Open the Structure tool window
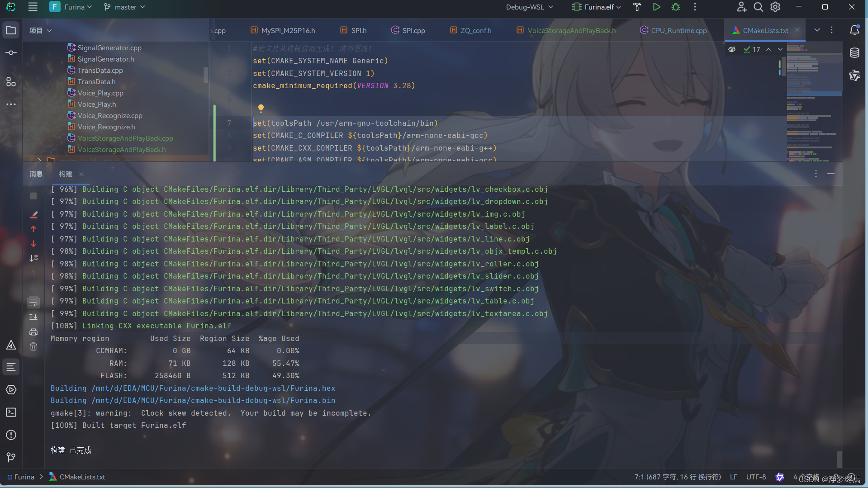Viewport: 868px width, 488px height. (x=11, y=81)
